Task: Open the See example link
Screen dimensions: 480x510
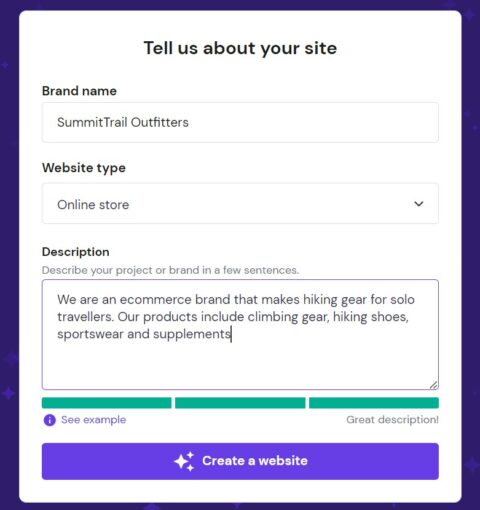Action: (94, 420)
